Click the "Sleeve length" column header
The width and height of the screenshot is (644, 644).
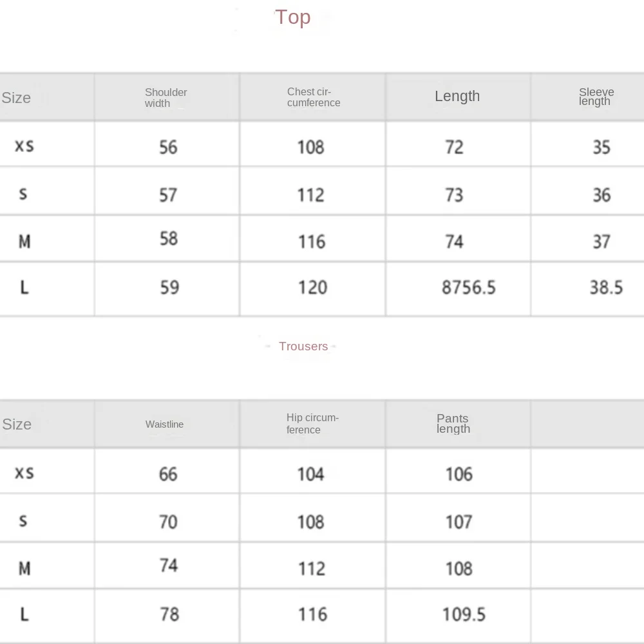[596, 97]
